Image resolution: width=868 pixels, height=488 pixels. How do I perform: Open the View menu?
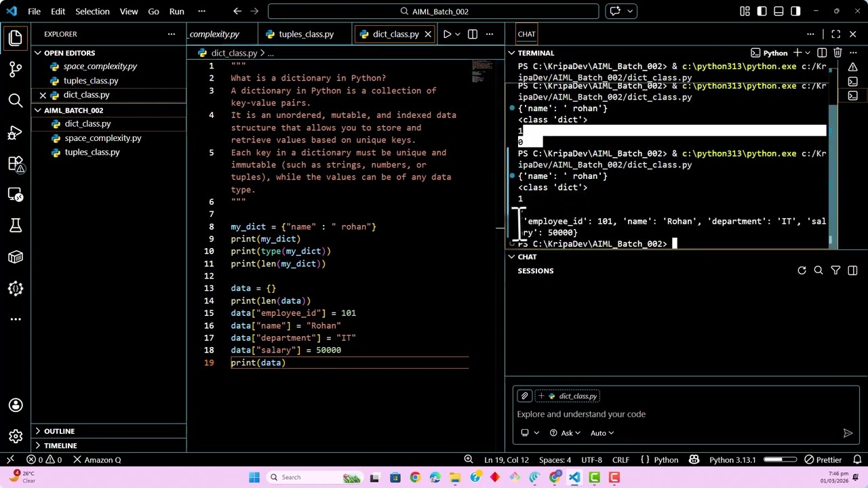click(x=129, y=11)
